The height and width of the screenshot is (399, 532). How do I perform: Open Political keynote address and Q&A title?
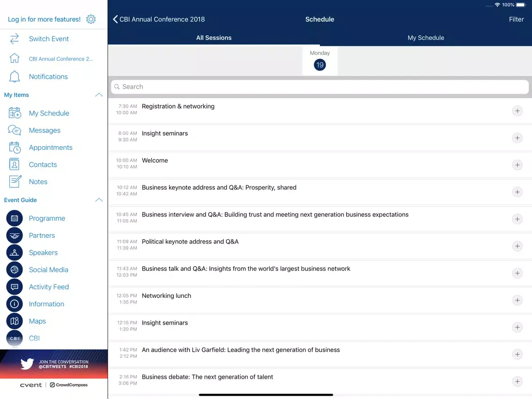point(190,242)
